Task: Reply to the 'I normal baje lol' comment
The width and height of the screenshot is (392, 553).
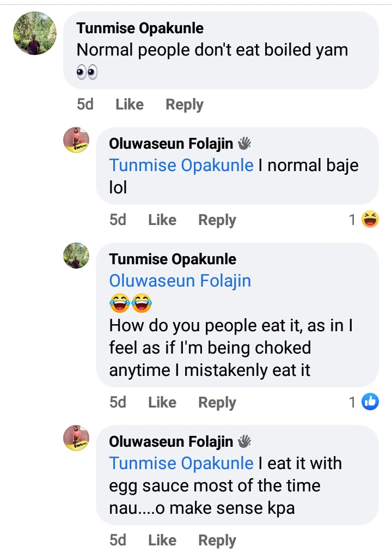Action: (x=217, y=220)
